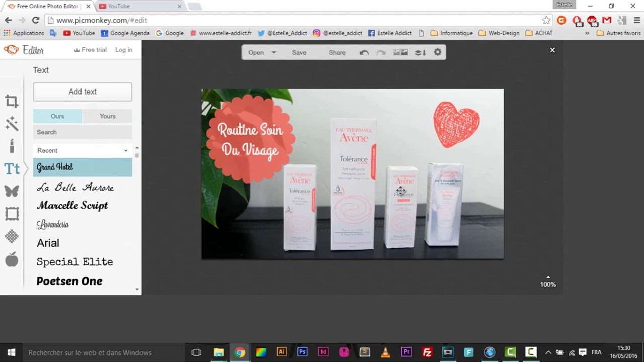Switch to Ours fonts tab

pos(57,116)
